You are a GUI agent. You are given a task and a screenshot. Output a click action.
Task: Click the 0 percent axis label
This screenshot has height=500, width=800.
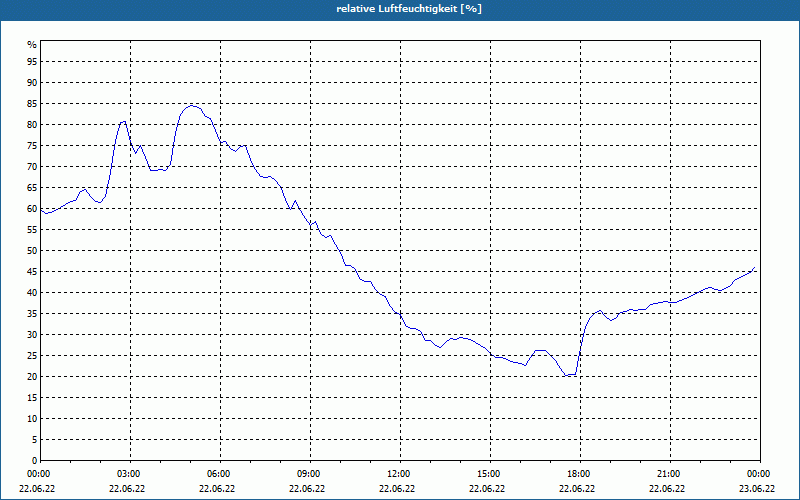34,461
